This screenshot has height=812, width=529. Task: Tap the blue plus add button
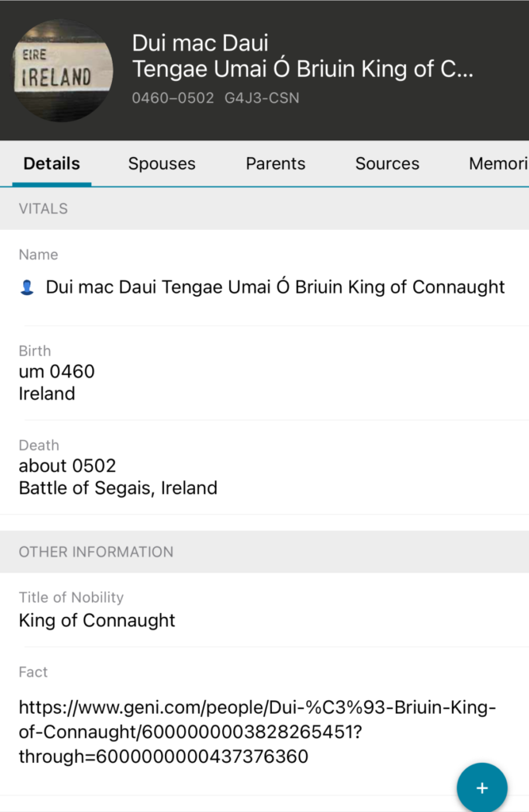point(481,787)
